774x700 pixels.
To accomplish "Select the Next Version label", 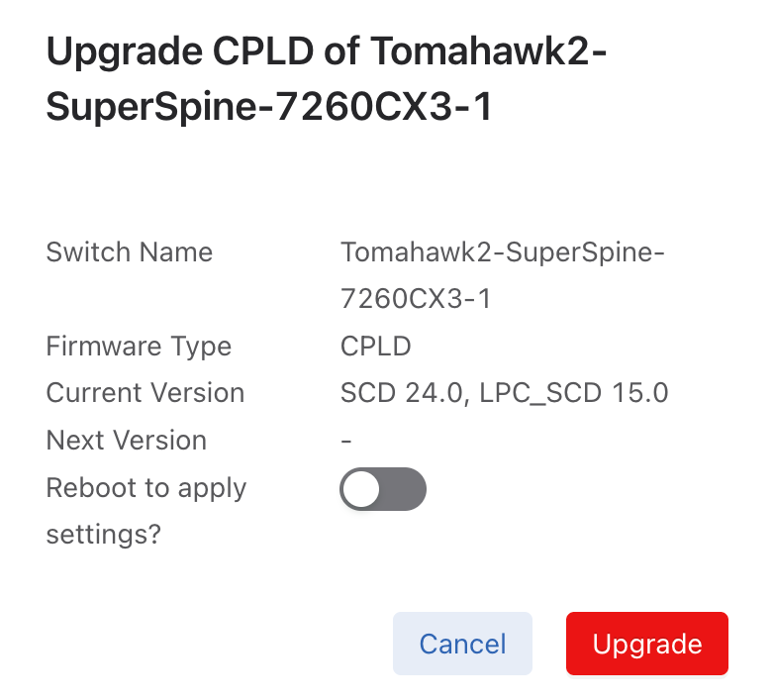I will tap(126, 441).
